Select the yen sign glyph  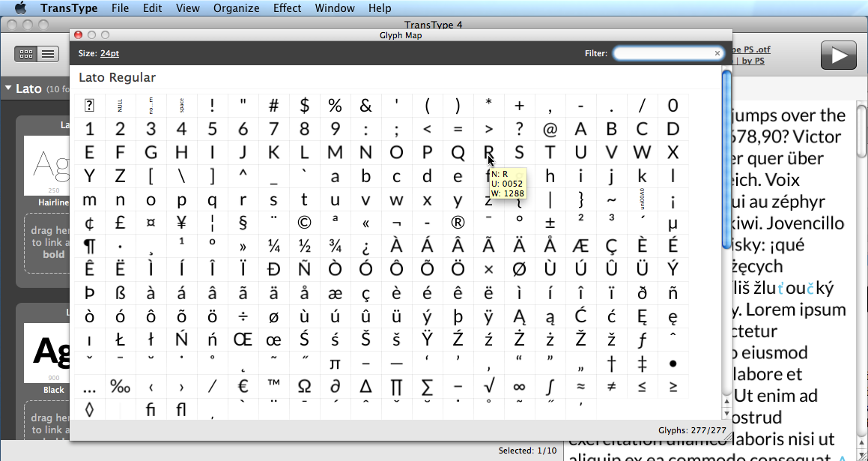pos(181,223)
